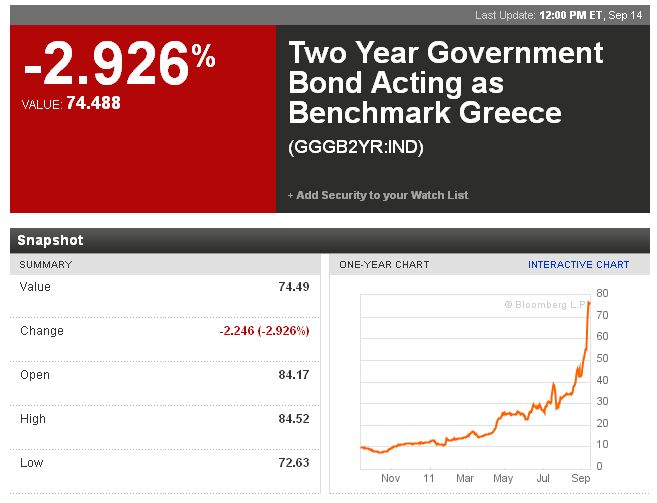Click the SUMMARY column heading
This screenshot has height=503, width=657.
(x=46, y=265)
